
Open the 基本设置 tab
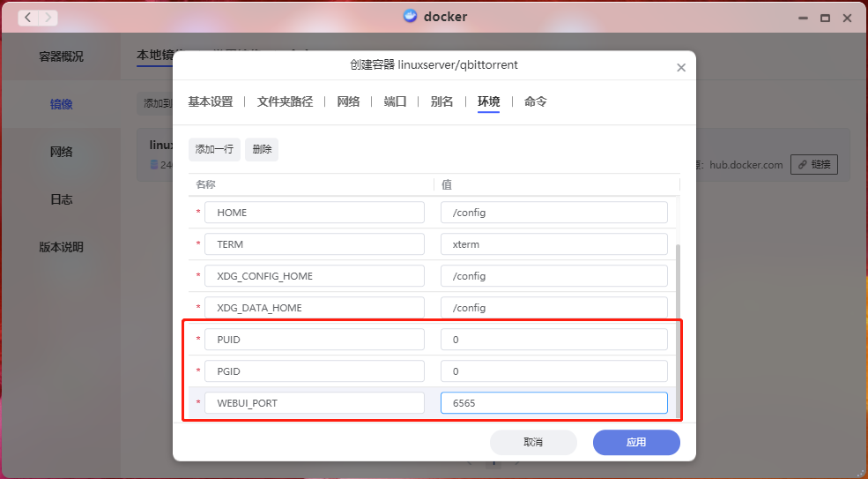click(211, 101)
